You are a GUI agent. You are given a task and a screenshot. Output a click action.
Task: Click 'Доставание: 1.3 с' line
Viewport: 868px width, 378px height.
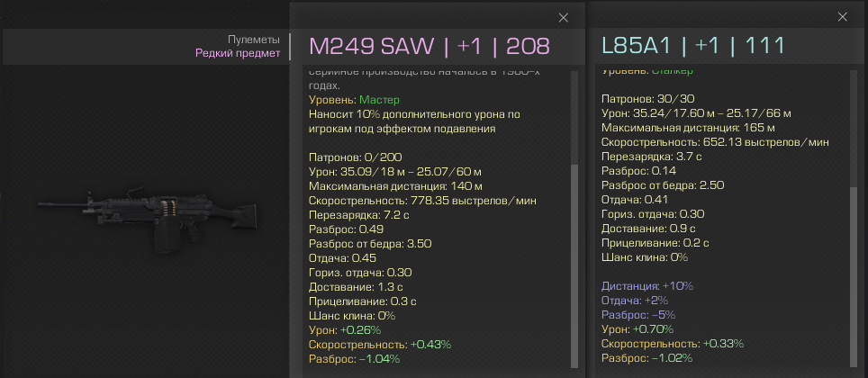(x=357, y=287)
